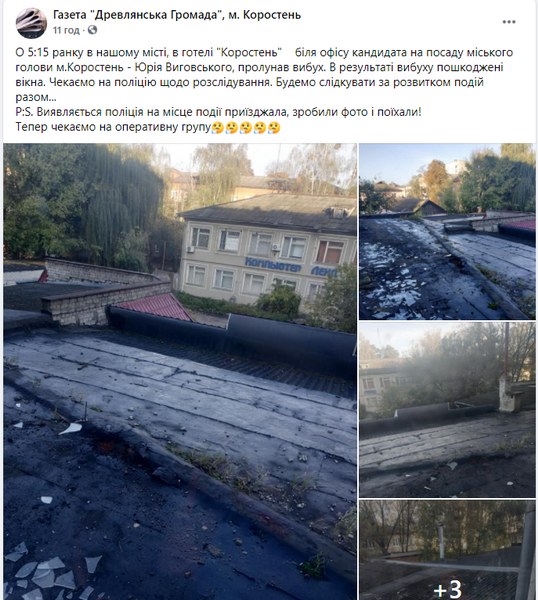Open Газета "Древлянська Громада" page name link
The width and height of the screenshot is (538, 600).
[x=177, y=15]
